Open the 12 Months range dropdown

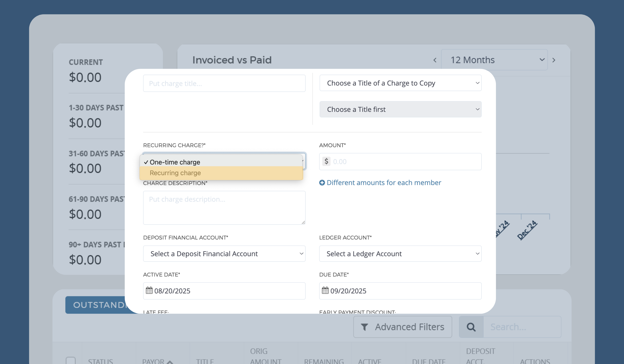[x=494, y=60]
